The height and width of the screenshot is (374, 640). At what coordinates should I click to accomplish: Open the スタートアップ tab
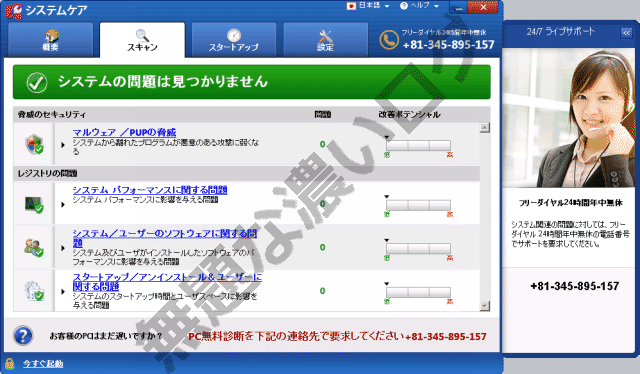click(234, 40)
